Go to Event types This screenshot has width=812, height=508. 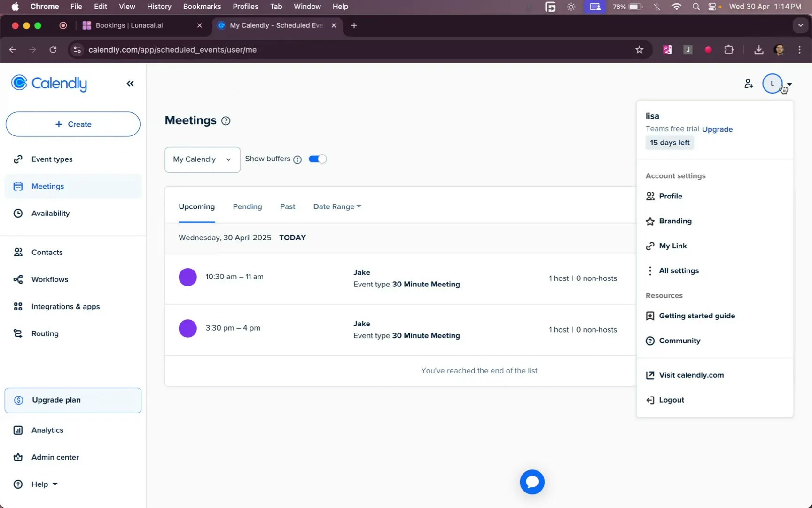(x=73, y=159)
